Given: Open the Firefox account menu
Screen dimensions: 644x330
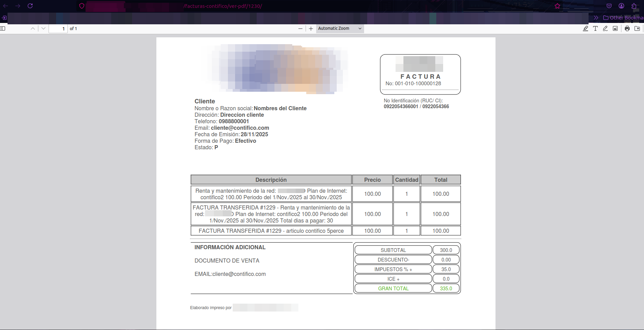Looking at the screenshot, I should pos(621,6).
